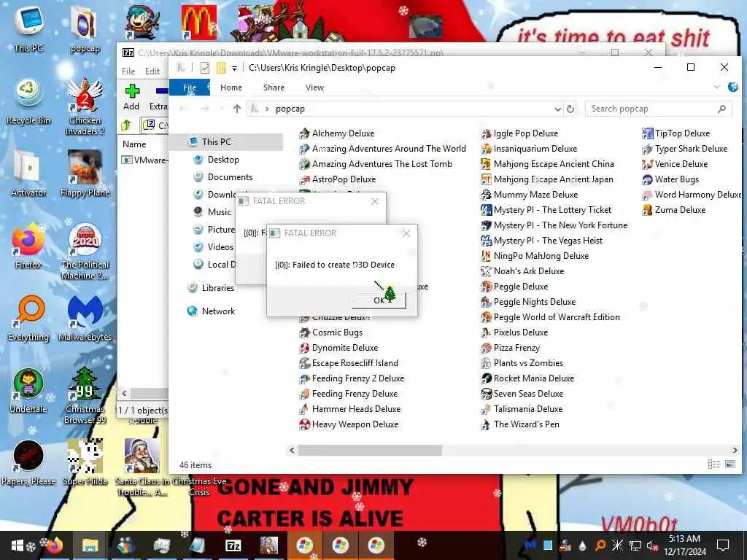Switch to details view layout
The image size is (747, 560).
click(x=713, y=464)
